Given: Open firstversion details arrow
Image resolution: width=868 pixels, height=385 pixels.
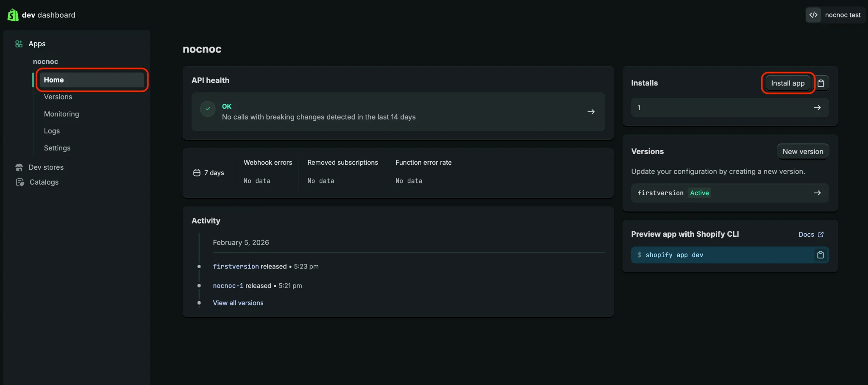Looking at the screenshot, I should point(817,193).
